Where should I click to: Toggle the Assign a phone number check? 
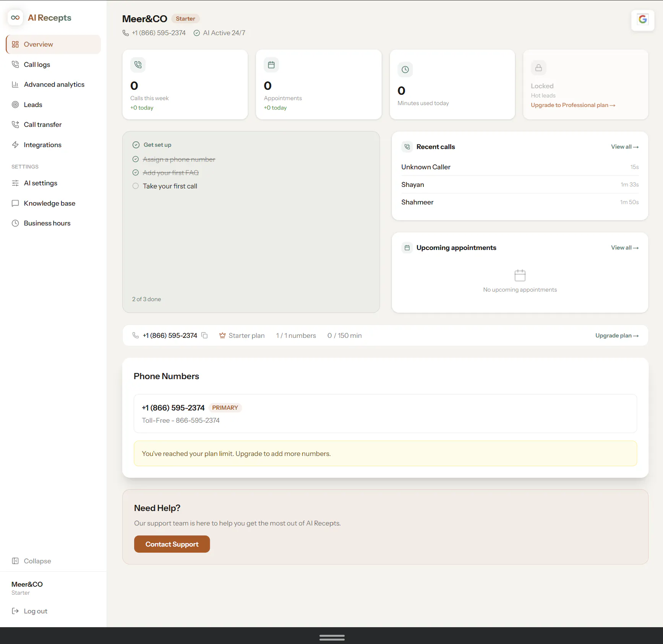point(136,159)
